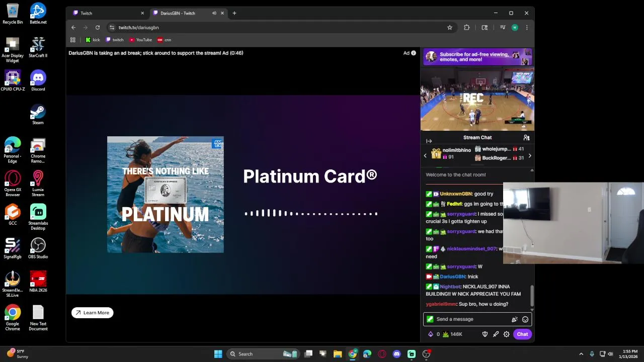Viewport: 644px width, 362px height.
Task: Launch the Lumia Stream desktop icon
Action: 38,184
